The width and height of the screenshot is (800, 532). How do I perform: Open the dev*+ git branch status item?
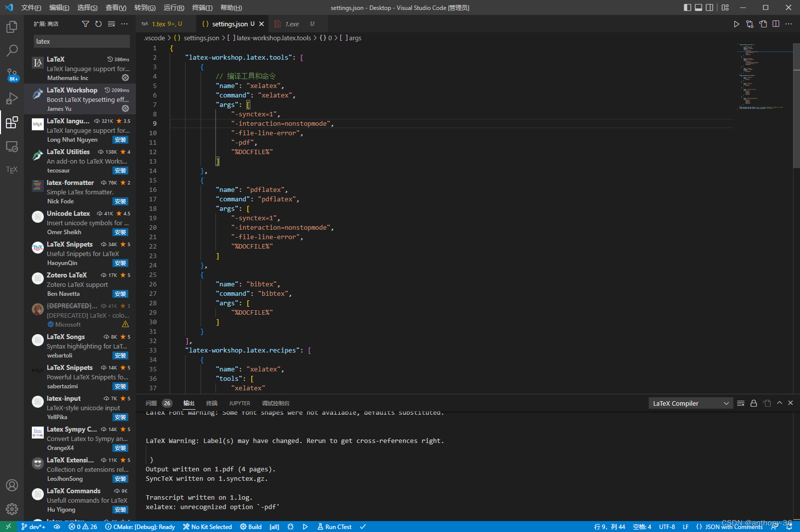(33, 527)
